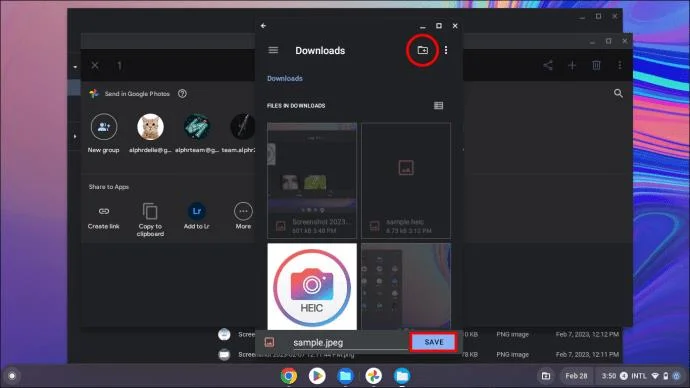Select file row dated Feb 7, 2023, 12:11 PM

pos(419,354)
